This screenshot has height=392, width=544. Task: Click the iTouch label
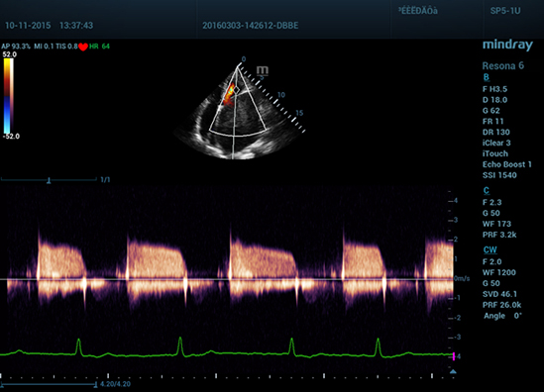click(x=495, y=153)
